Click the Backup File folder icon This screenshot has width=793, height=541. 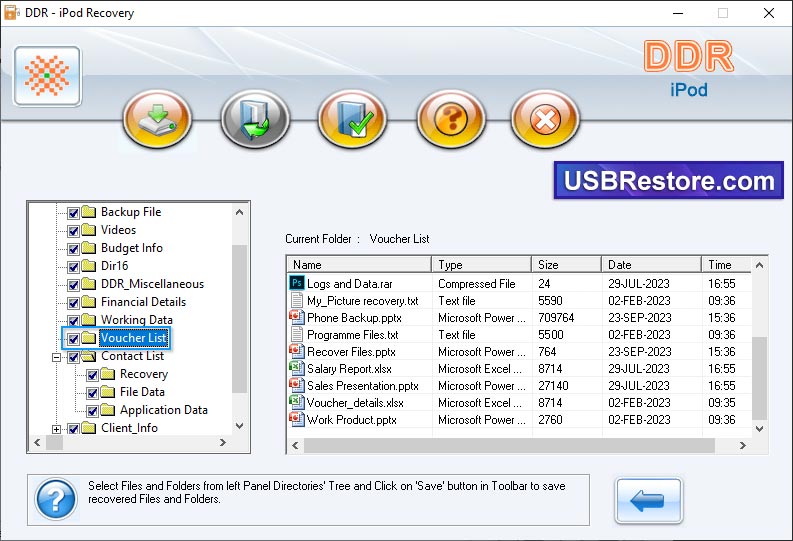point(89,212)
